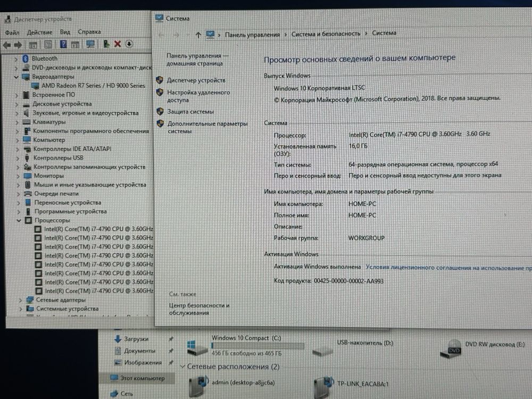This screenshot has height=399, width=532.
Task: Click the update driver icon with green arrow
Action: pos(106,44)
